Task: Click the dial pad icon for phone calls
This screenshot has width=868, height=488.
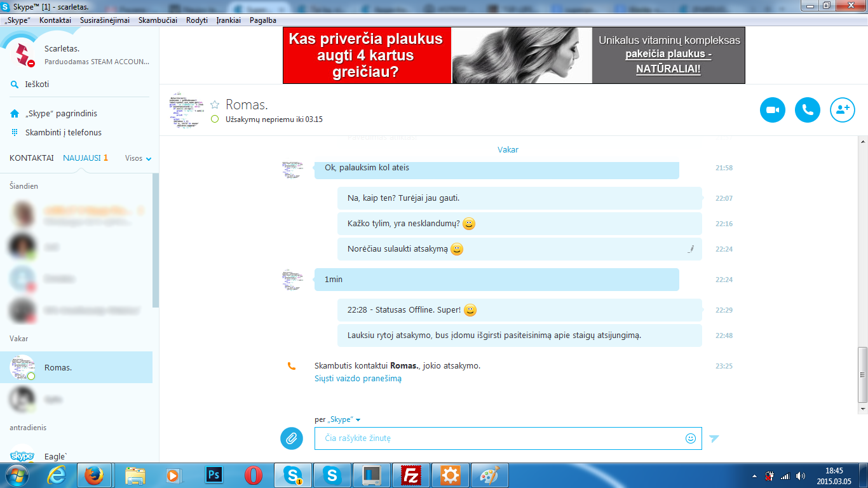Action: coord(15,132)
